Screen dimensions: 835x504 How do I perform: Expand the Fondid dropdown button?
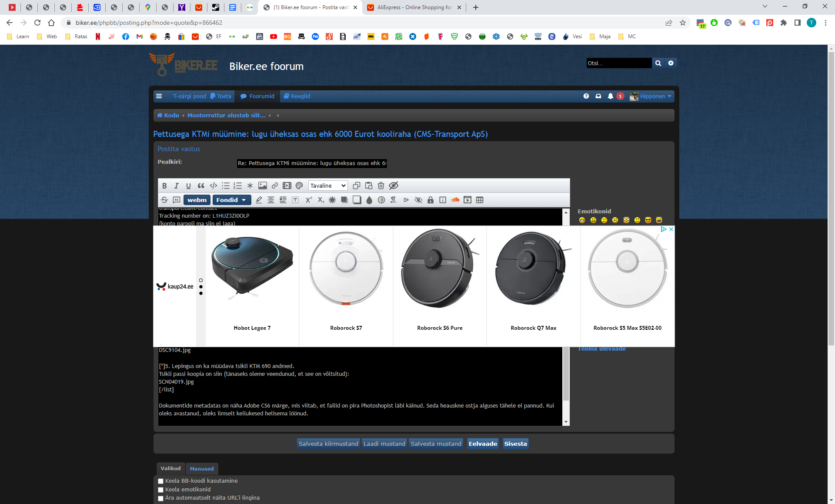tap(231, 200)
